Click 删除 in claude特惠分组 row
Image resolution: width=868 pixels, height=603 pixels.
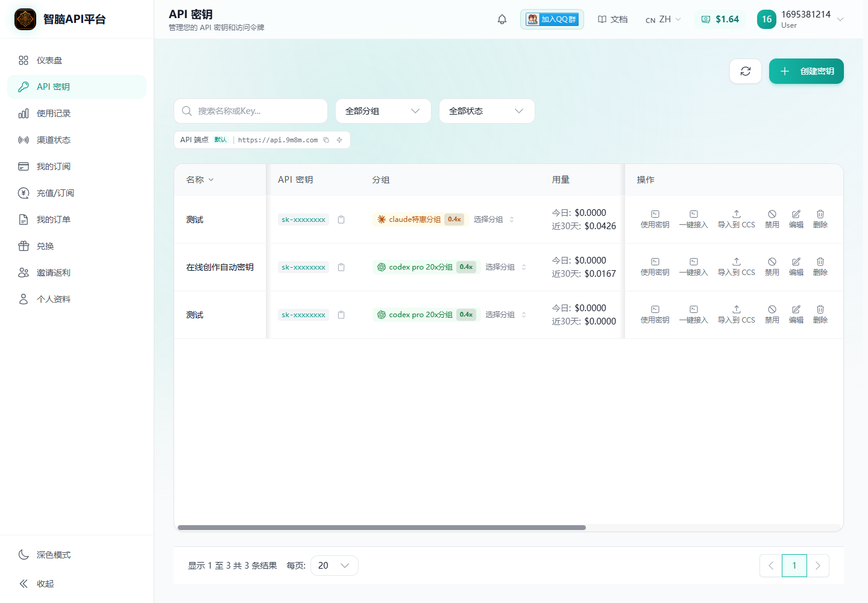[820, 219]
